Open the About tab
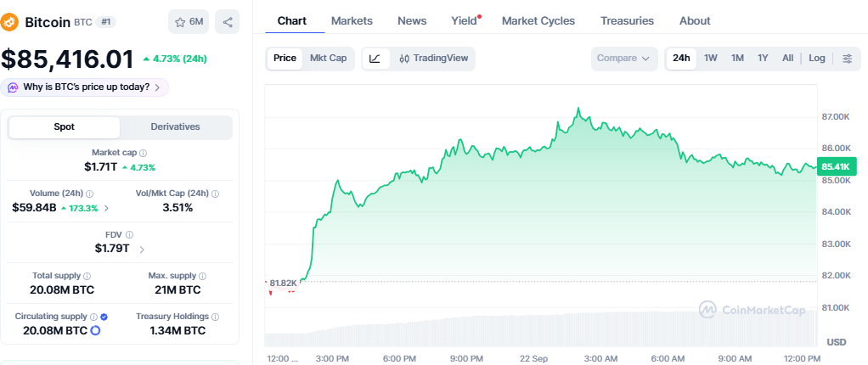The width and height of the screenshot is (868, 365). (x=695, y=21)
